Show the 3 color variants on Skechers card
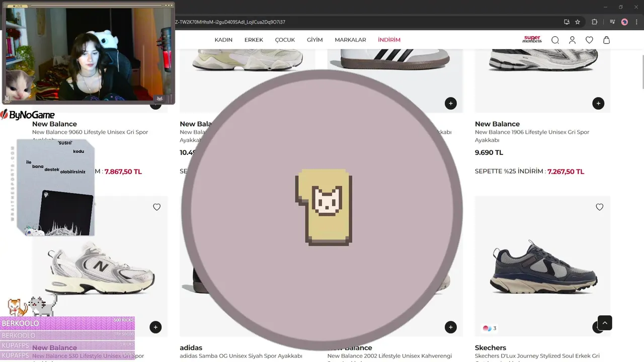Screen dimensions: 644x362 490,328
